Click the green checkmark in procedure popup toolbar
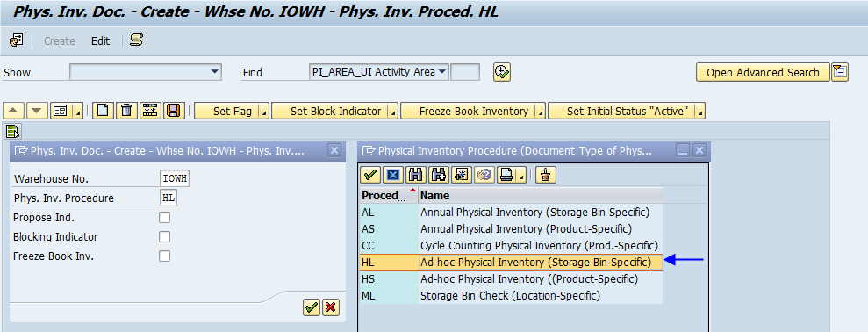The height and width of the screenshot is (332, 868). [x=370, y=175]
